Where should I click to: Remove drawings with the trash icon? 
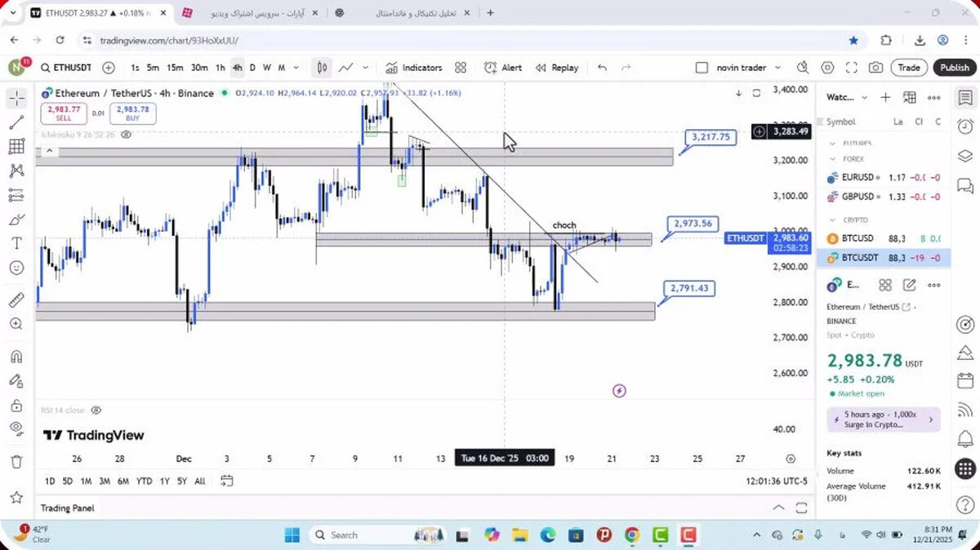pyautogui.click(x=16, y=462)
